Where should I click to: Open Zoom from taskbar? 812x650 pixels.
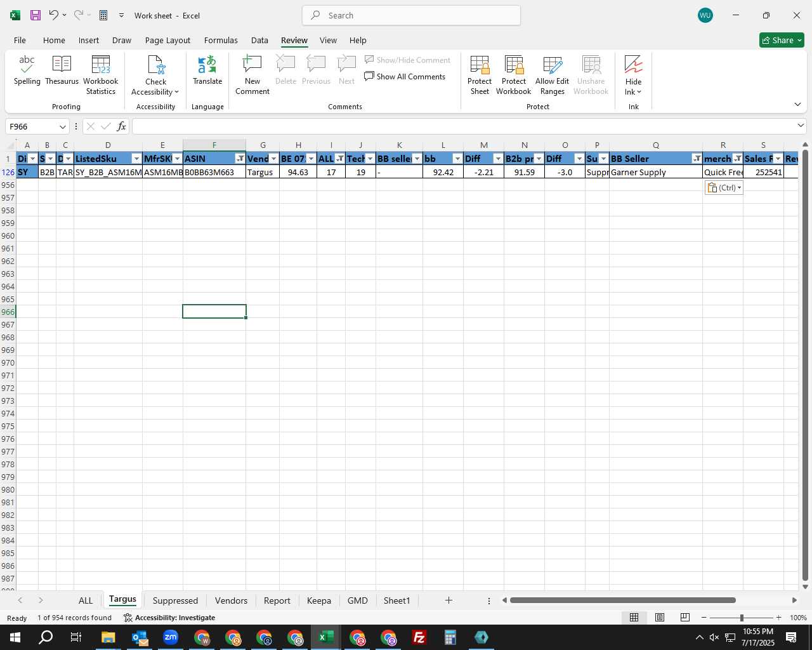click(x=171, y=637)
